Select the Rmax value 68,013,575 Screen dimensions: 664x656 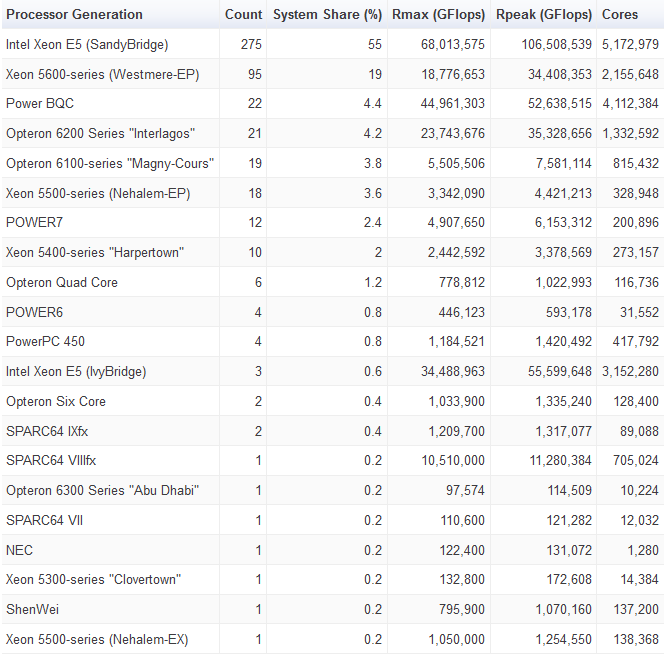(453, 44)
